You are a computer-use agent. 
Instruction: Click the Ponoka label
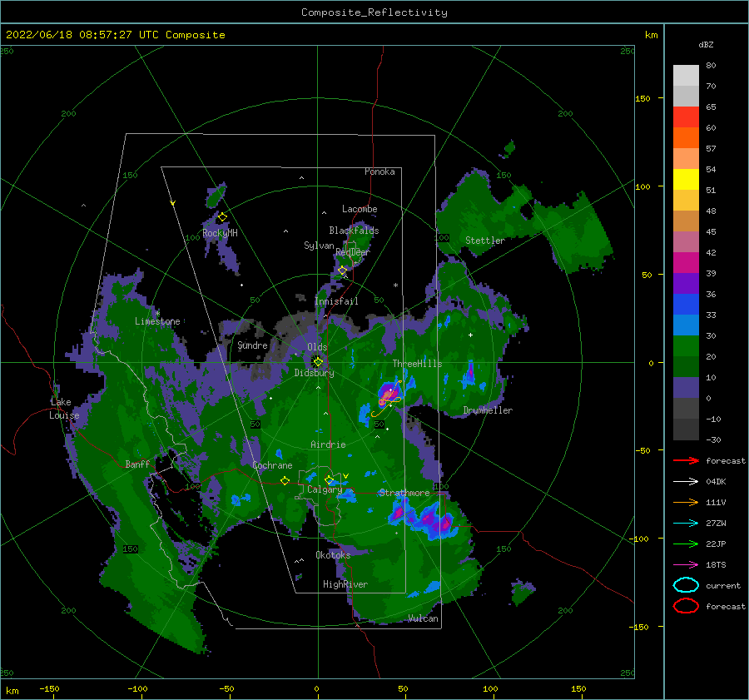(x=379, y=171)
